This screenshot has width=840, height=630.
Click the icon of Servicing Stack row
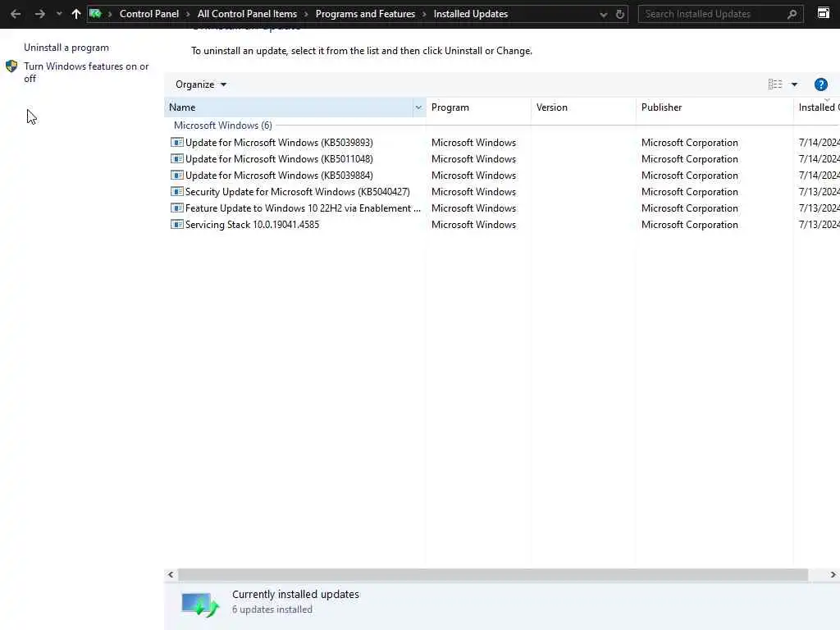177,224
